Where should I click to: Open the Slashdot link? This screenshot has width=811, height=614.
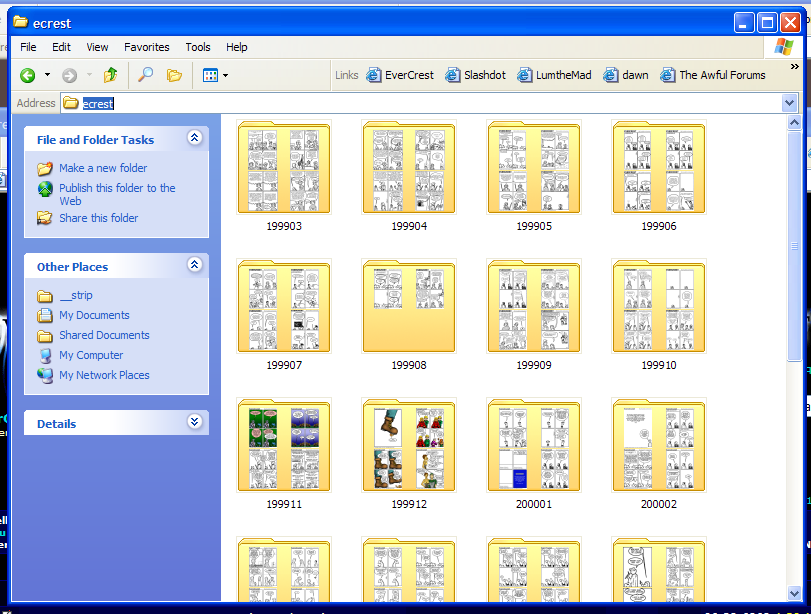475,75
